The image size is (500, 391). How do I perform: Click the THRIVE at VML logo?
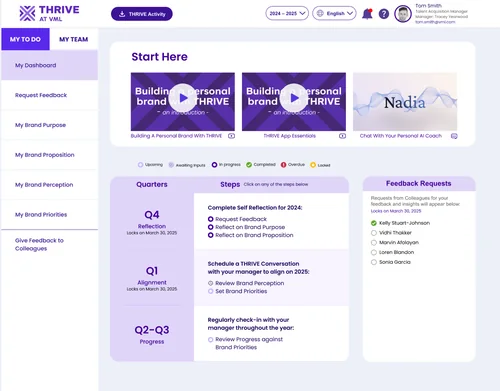[x=49, y=13]
